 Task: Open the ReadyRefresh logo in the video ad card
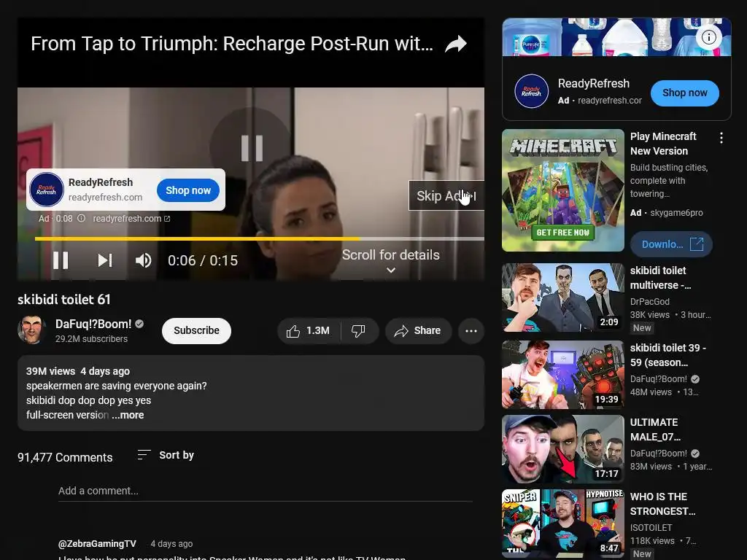click(x=47, y=190)
